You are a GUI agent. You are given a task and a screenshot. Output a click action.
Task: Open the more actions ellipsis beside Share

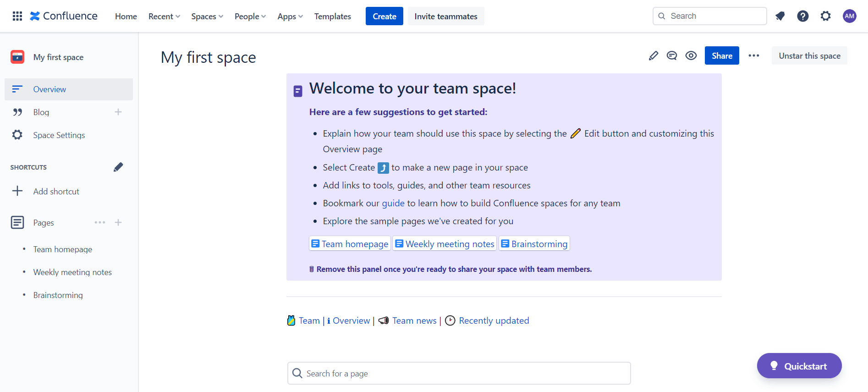pos(754,55)
